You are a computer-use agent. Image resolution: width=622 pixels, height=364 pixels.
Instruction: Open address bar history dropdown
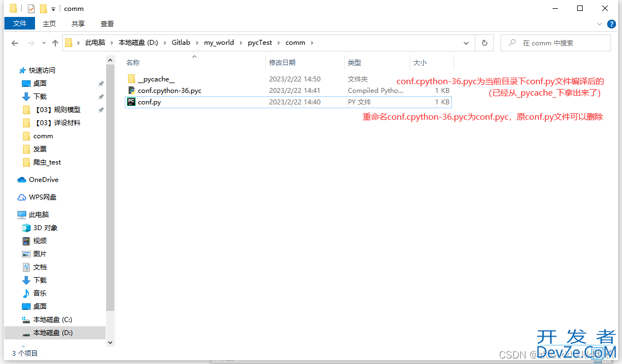click(466, 43)
